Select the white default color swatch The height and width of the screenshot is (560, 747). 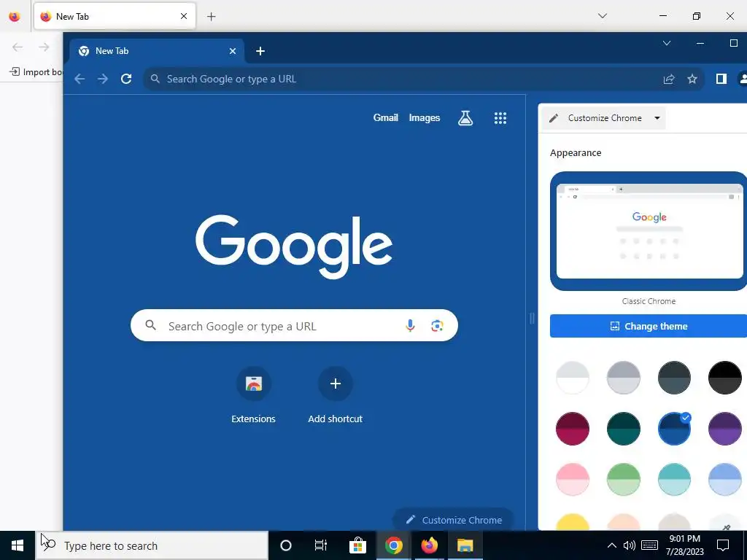(573, 378)
